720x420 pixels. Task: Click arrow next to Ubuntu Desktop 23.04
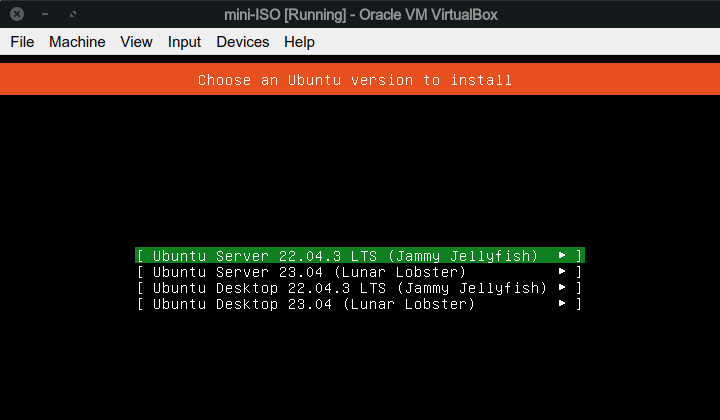click(563, 304)
